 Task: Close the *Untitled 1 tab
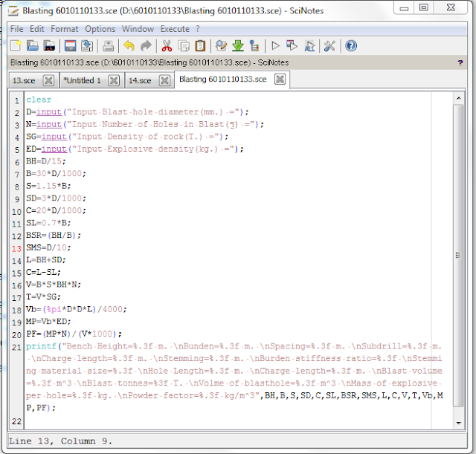pyautogui.click(x=114, y=81)
